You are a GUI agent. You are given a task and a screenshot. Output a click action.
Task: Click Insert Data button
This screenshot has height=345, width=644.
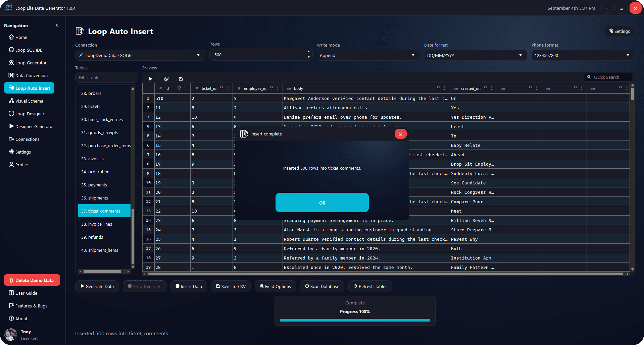189,286
